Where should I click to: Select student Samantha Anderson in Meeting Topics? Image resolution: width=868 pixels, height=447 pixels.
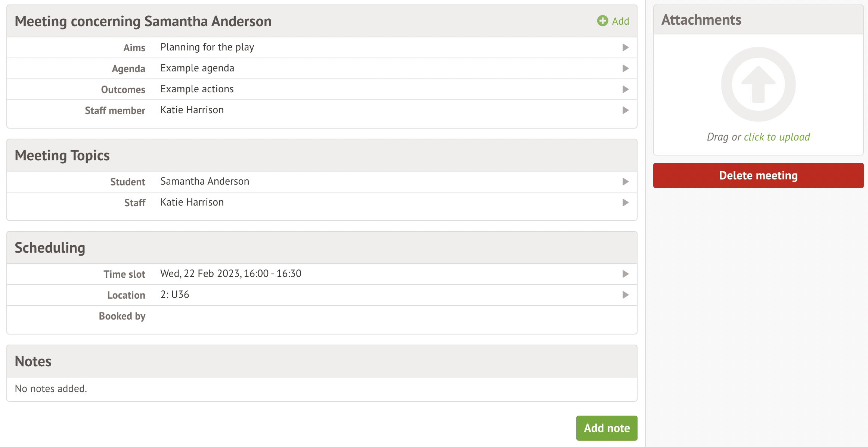coord(205,182)
